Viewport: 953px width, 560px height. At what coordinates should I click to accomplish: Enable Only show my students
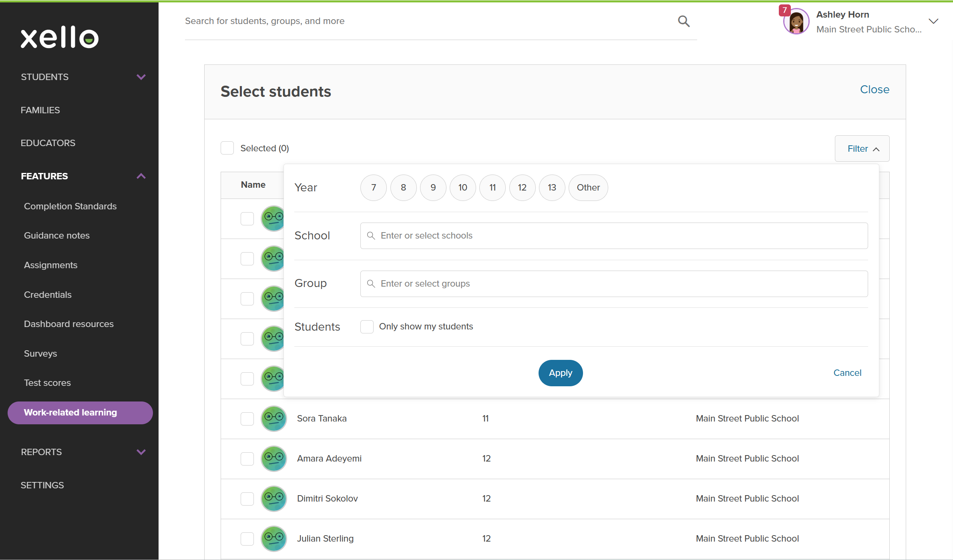pyautogui.click(x=366, y=327)
